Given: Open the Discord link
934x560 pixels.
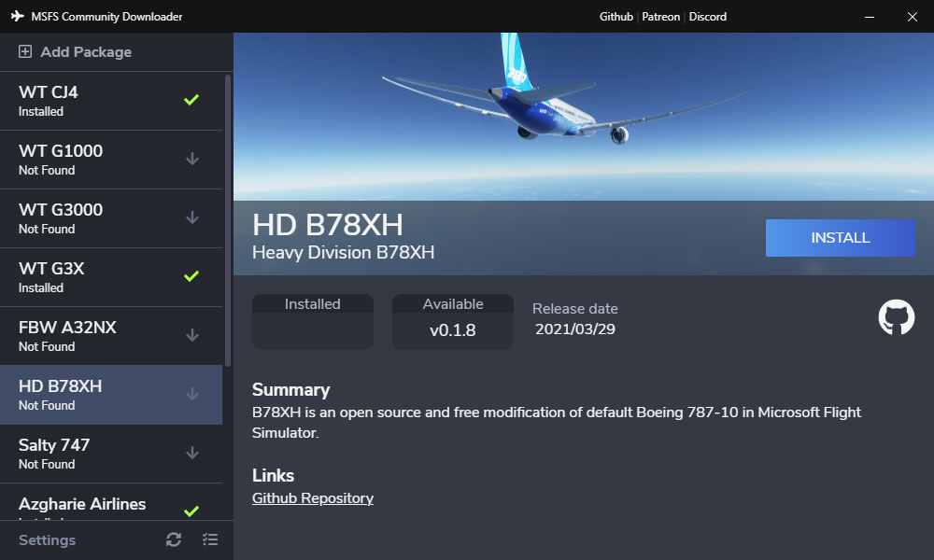Looking at the screenshot, I should [708, 17].
